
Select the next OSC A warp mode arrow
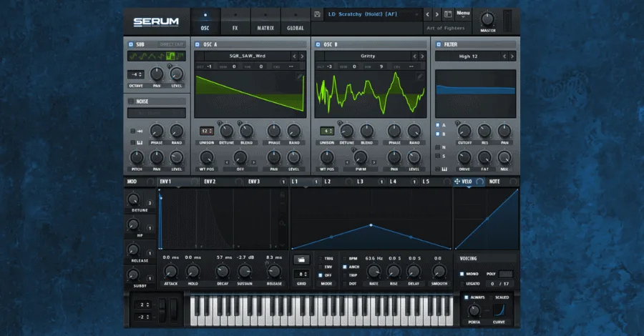point(254,162)
